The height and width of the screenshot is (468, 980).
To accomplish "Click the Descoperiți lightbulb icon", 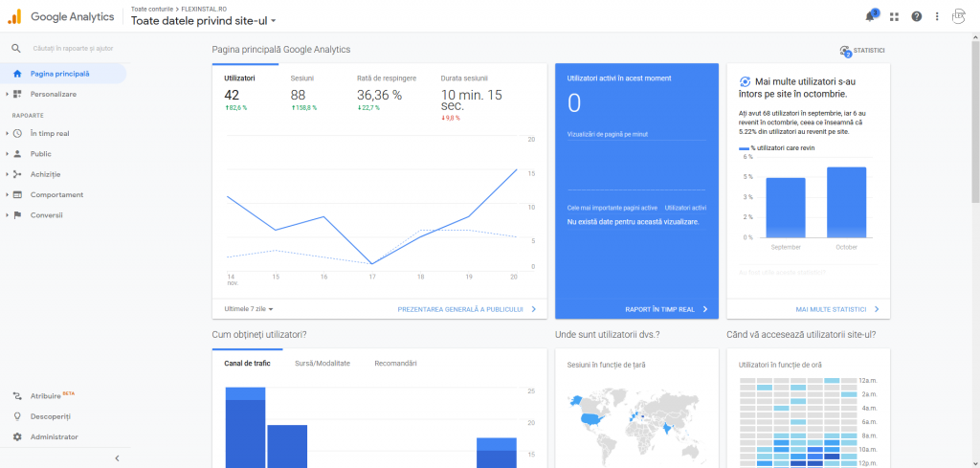I will coord(17,416).
